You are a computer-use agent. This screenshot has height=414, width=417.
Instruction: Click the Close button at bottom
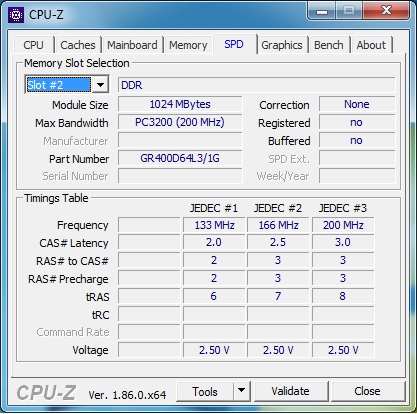(x=367, y=391)
